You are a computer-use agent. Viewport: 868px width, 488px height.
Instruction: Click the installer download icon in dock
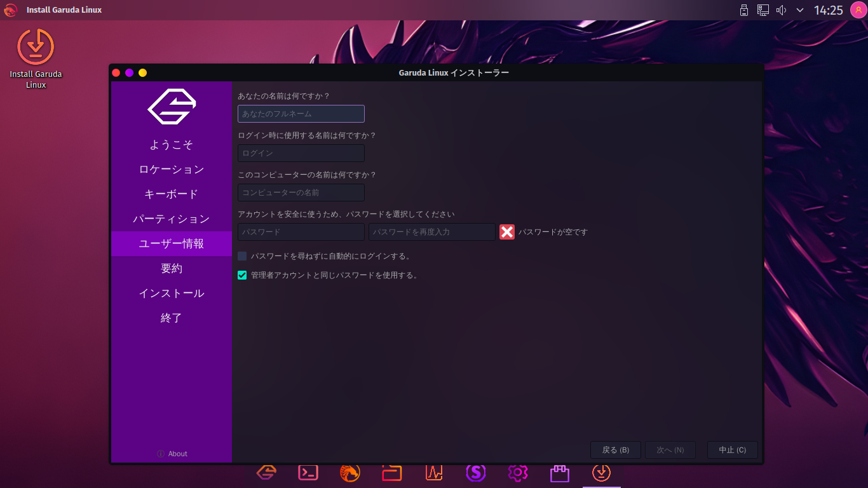(x=602, y=472)
